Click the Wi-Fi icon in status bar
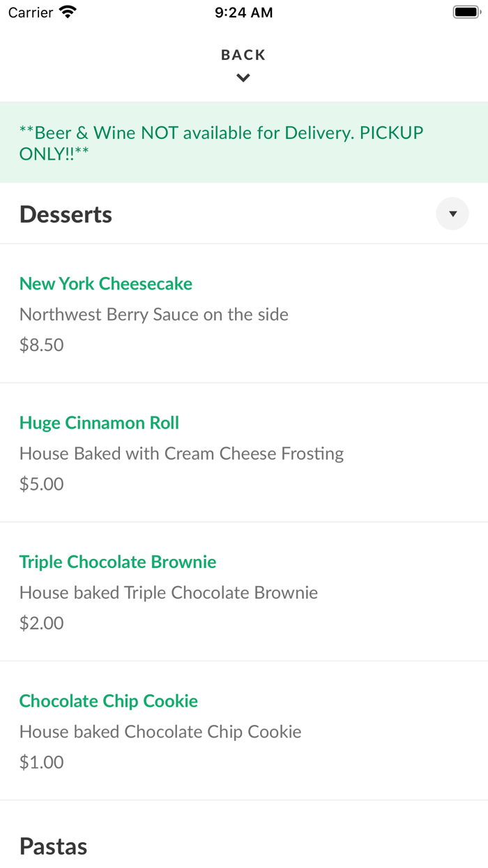This screenshot has width=488, height=868. [68, 13]
